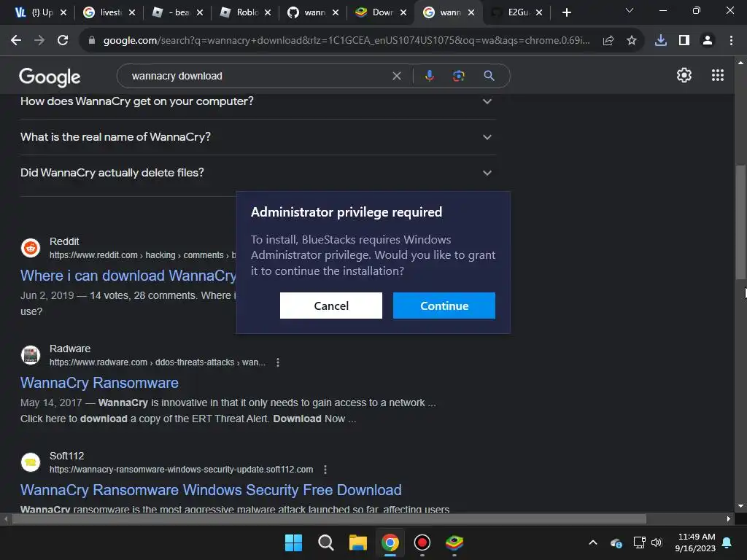This screenshot has width=747, height=560.
Task: Clear the search query with X
Action: point(396,76)
